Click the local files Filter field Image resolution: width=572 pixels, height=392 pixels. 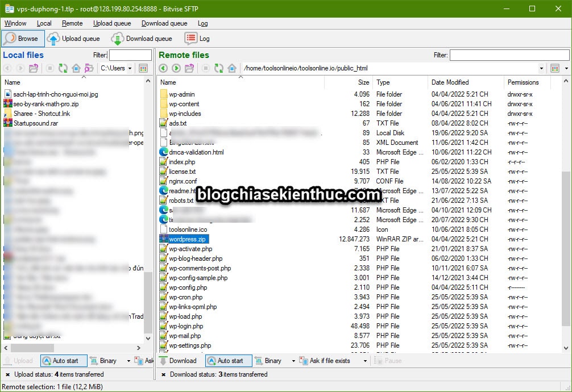click(130, 55)
